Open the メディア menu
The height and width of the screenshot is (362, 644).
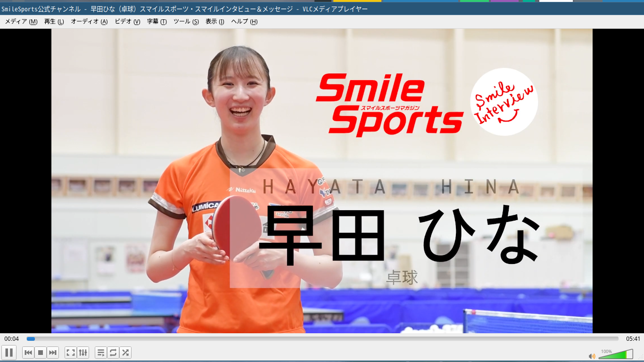21,22
